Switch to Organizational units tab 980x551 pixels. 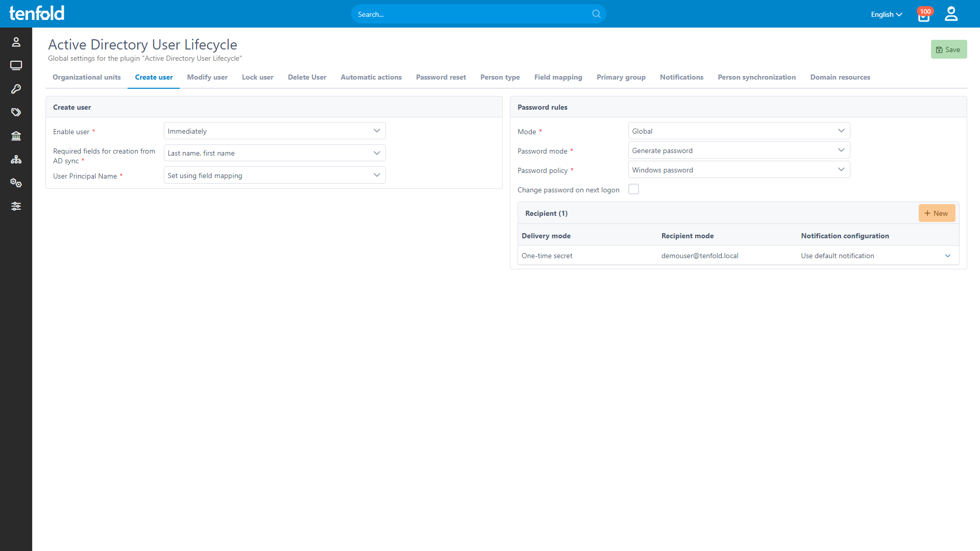(x=87, y=77)
